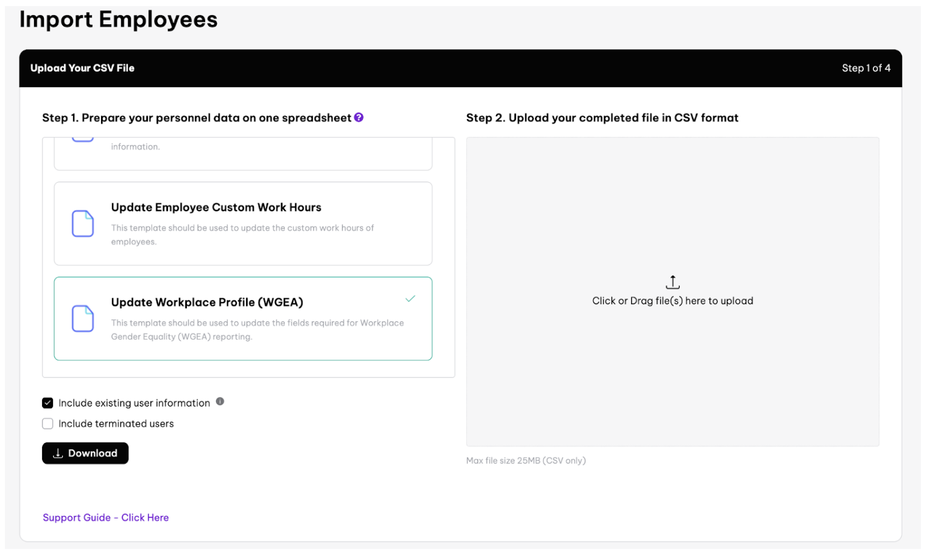Image resolution: width=930 pixels, height=560 pixels.
Task: Click the WGEA template description text
Action: click(x=257, y=330)
